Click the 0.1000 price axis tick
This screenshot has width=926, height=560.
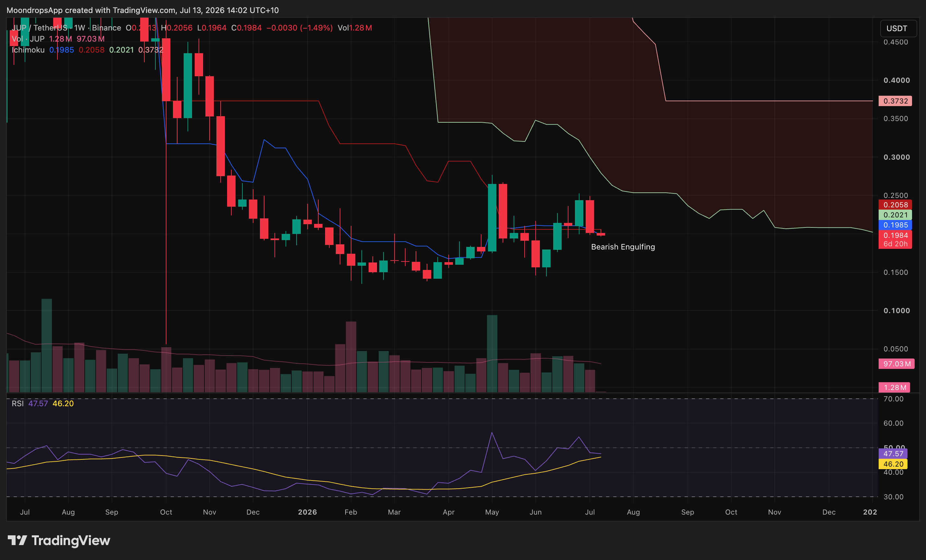click(897, 311)
